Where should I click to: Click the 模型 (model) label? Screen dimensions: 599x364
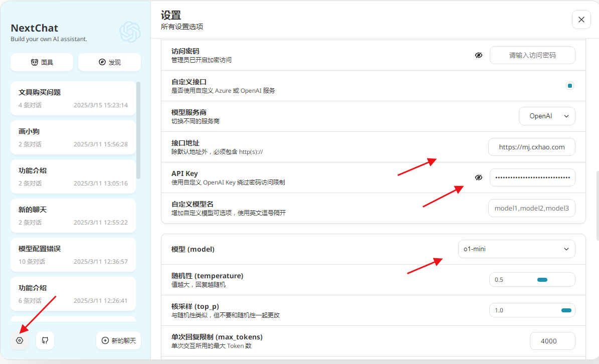[193, 249]
